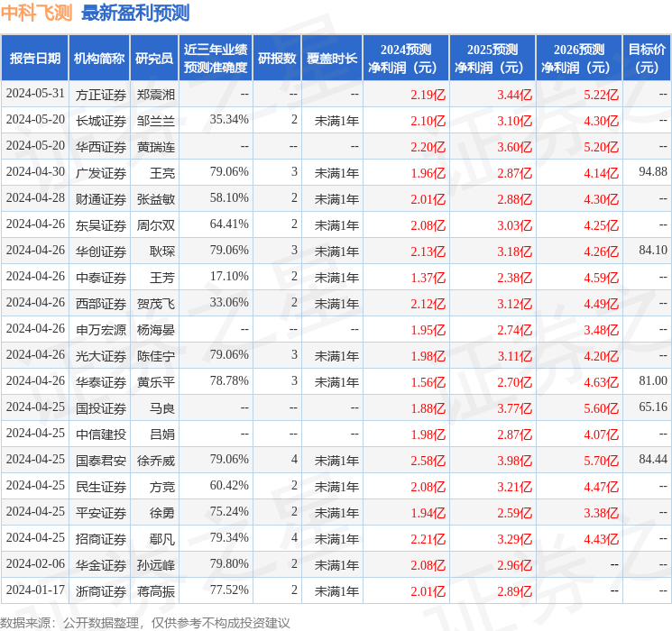The width and height of the screenshot is (672, 631).
Task: Click the target price 65.16
Action: tap(653, 407)
